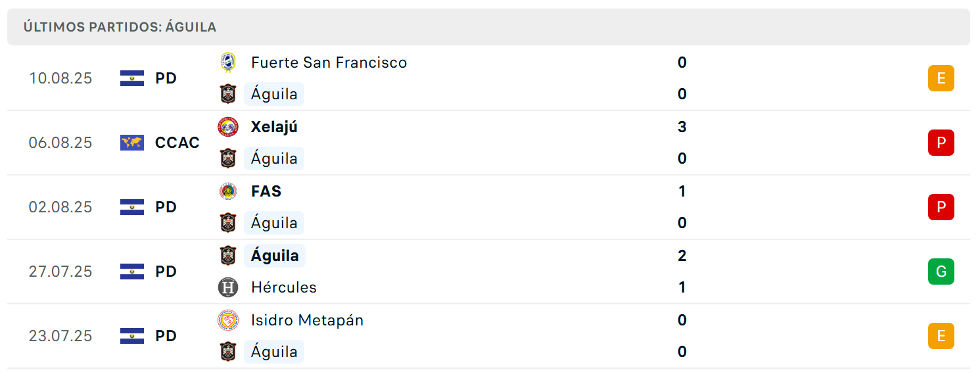This screenshot has height=378, width=980.
Task: Click the world map CCAC competition icon
Action: coord(132,143)
